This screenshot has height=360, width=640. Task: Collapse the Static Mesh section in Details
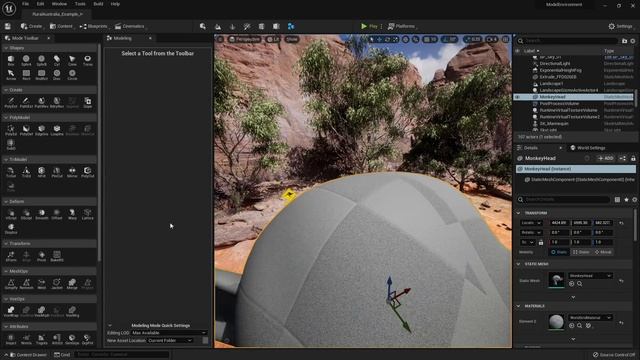[518, 264]
